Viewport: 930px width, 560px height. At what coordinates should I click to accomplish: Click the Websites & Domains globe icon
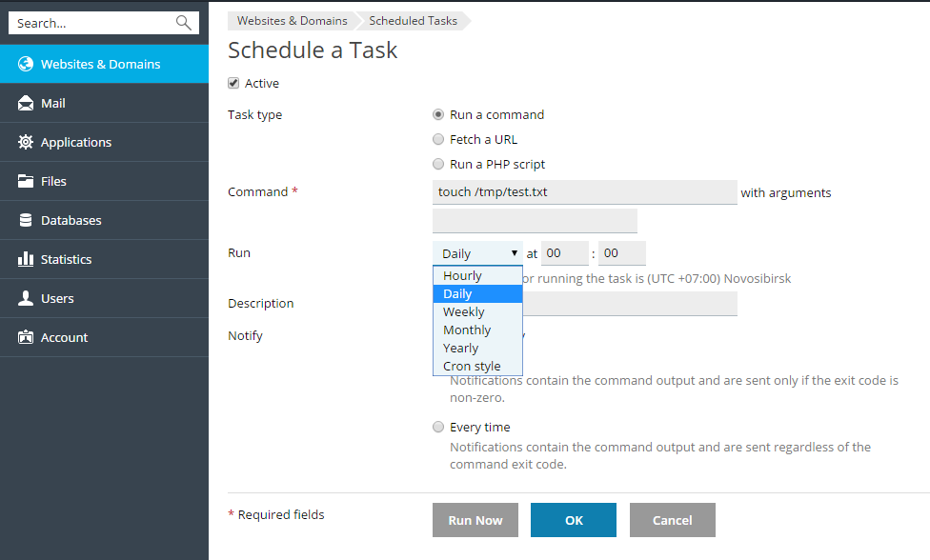(x=26, y=65)
